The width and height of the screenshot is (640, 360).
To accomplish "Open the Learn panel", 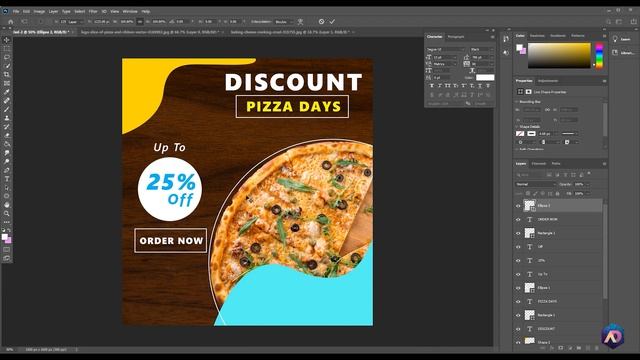I will coord(622,39).
